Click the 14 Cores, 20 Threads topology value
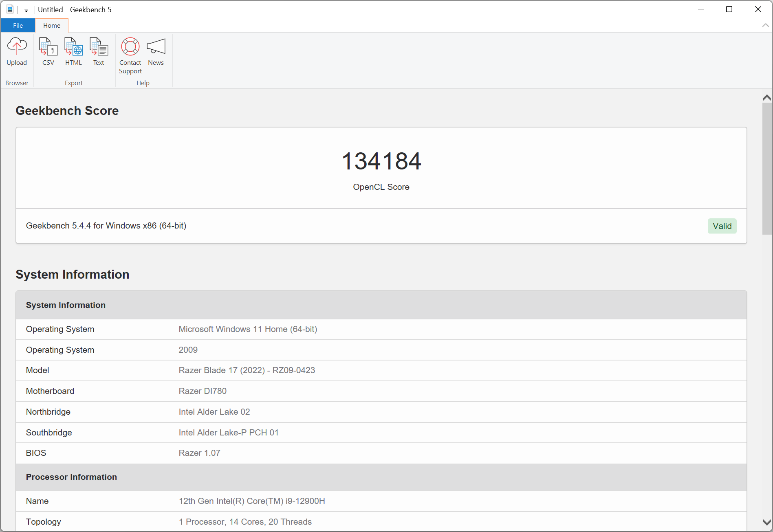 point(245,522)
